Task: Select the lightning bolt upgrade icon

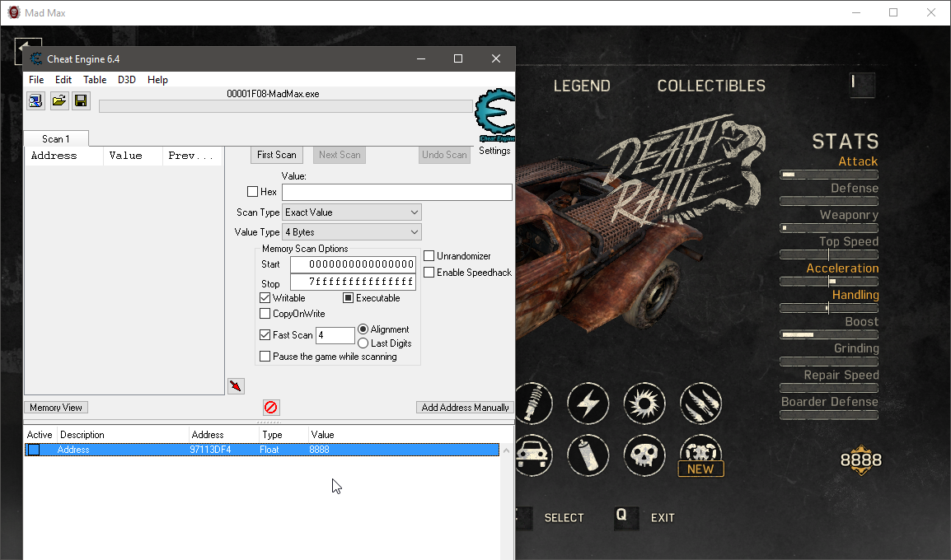Action: [x=588, y=403]
